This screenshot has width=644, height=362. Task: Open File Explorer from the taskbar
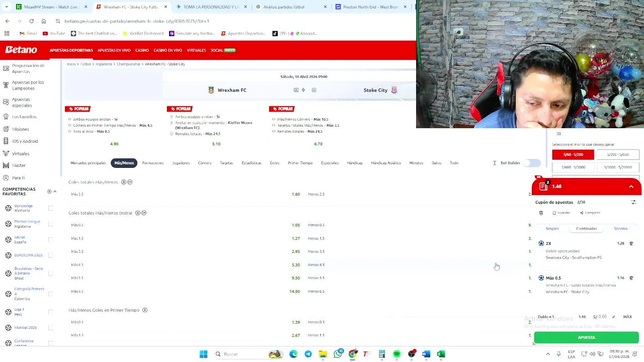[323, 354]
